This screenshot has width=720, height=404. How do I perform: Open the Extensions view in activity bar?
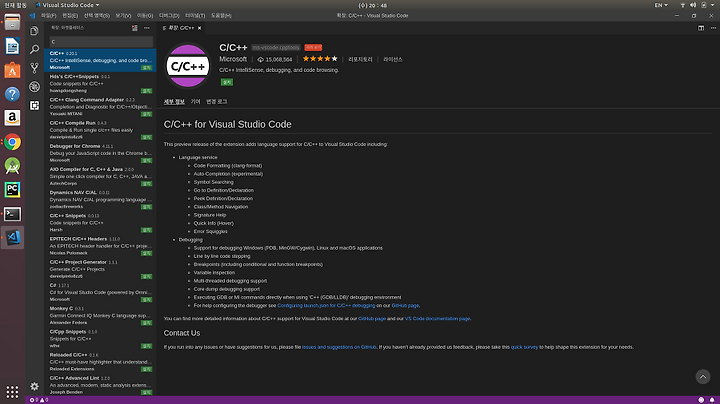pos(34,106)
